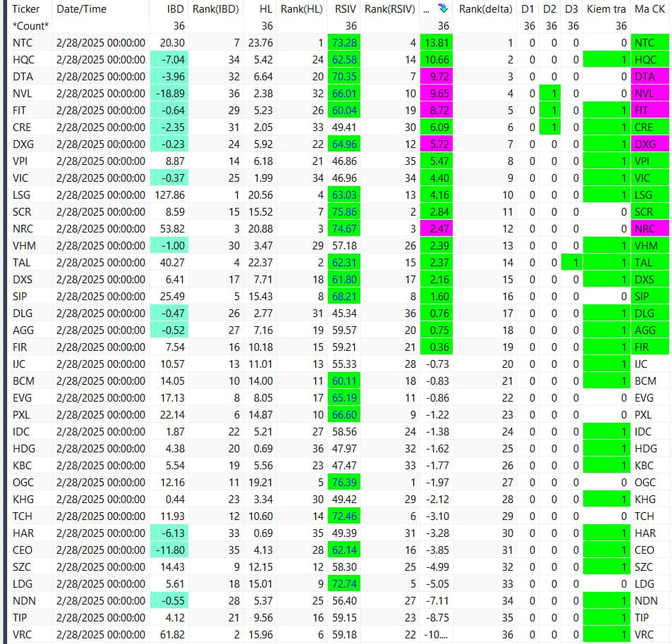Click the D1 column header
Image resolution: width=672 pixels, height=644 pixels.
click(527, 8)
